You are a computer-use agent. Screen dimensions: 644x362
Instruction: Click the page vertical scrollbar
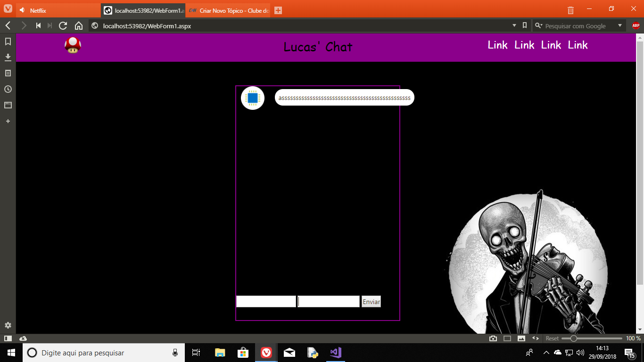[x=640, y=163]
